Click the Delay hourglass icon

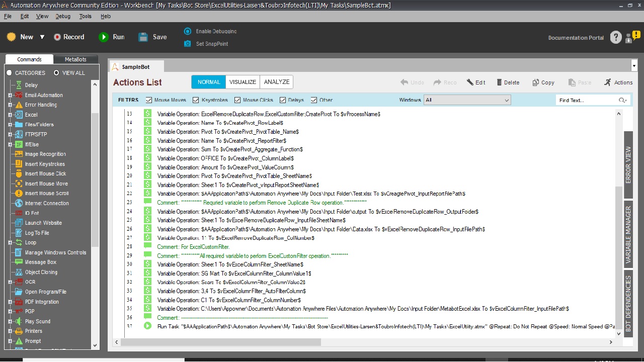pyautogui.click(x=19, y=85)
